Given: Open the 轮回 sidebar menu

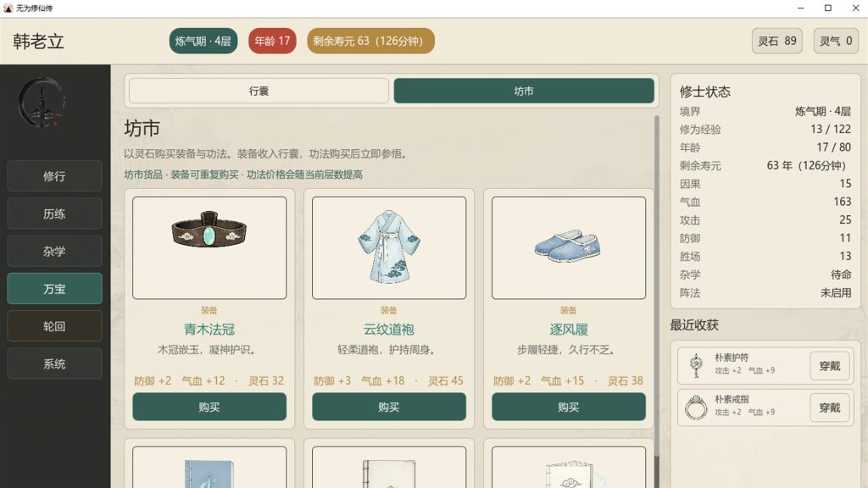Looking at the screenshot, I should click(54, 326).
